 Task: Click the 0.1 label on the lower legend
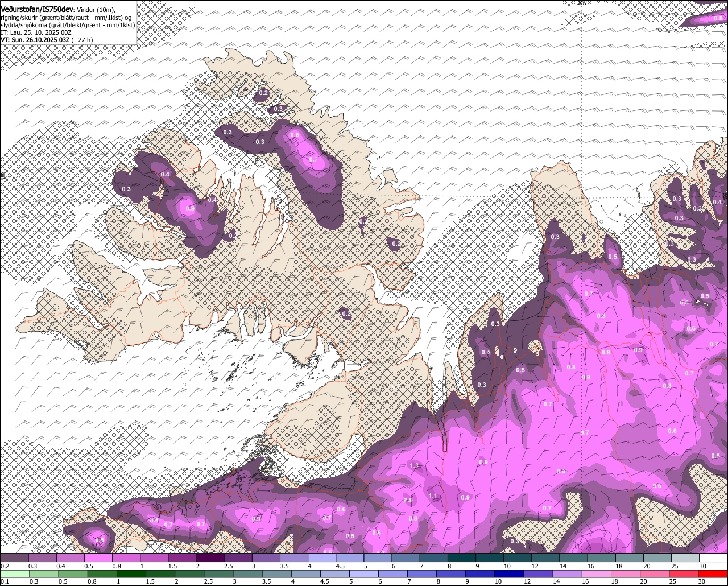pyautogui.click(x=5, y=582)
